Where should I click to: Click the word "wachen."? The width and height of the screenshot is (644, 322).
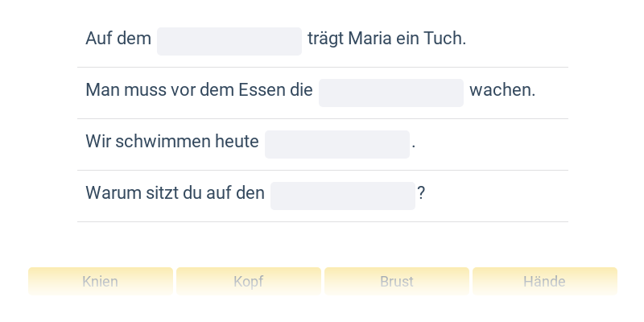502,90
